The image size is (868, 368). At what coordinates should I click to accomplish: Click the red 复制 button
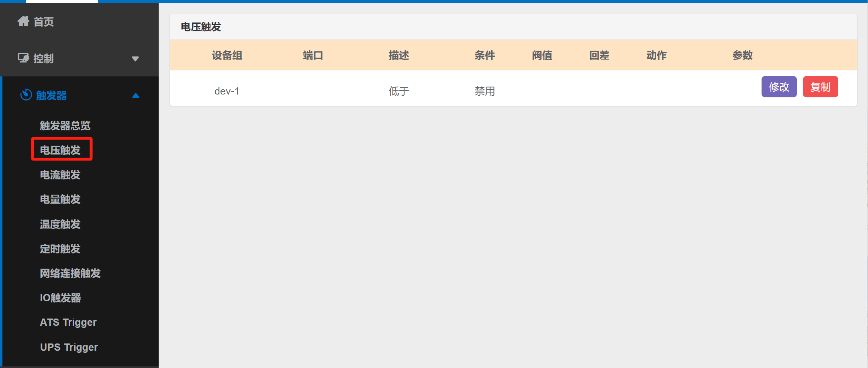click(820, 87)
